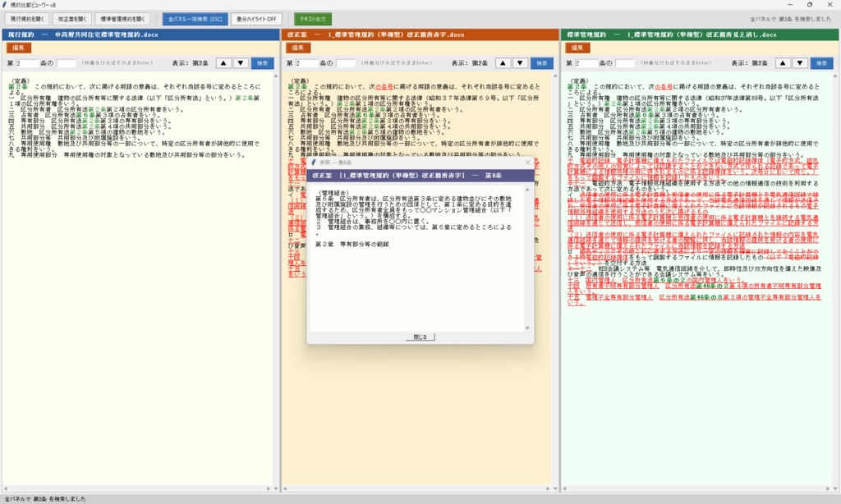Click up arrow in 改正案 panel
This screenshot has width=841, height=504.
[x=503, y=63]
